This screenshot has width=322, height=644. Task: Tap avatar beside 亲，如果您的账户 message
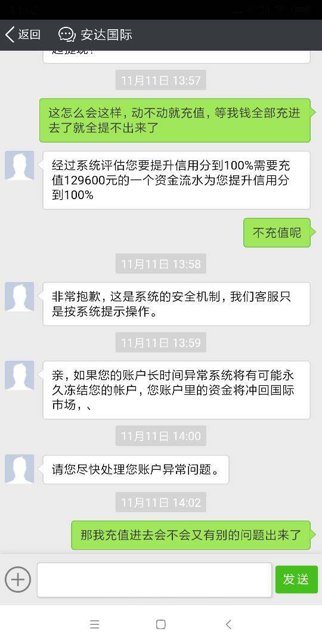pyautogui.click(x=19, y=376)
